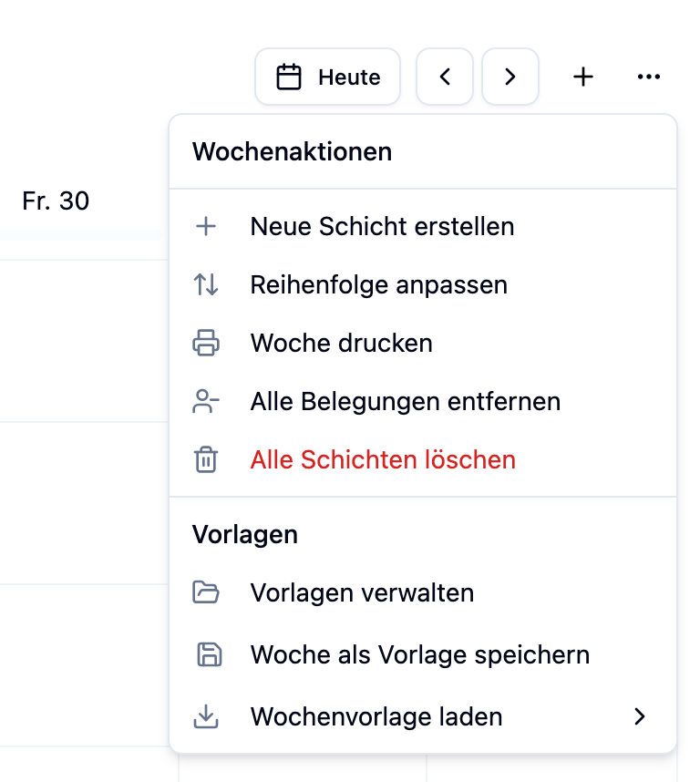This screenshot has height=782, width=700.
Task: Click the calendar icon in the Heute button
Action: (289, 77)
